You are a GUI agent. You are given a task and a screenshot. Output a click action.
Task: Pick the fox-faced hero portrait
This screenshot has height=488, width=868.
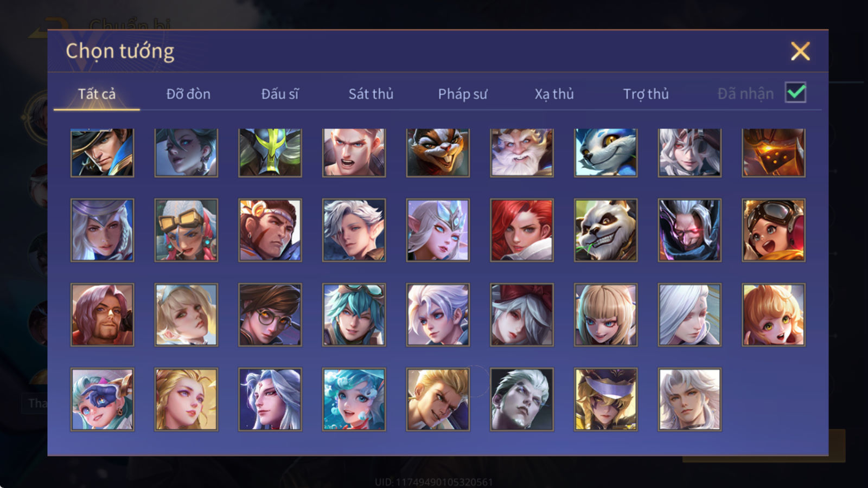438,152
